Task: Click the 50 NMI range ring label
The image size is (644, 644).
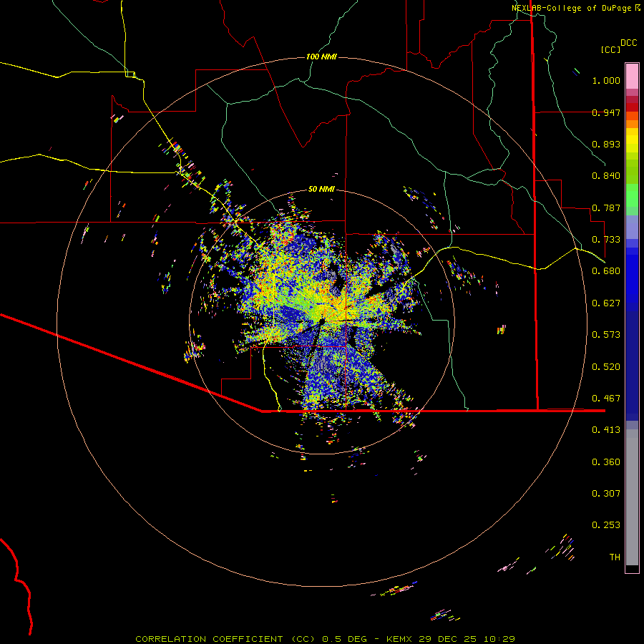Action: (x=321, y=190)
